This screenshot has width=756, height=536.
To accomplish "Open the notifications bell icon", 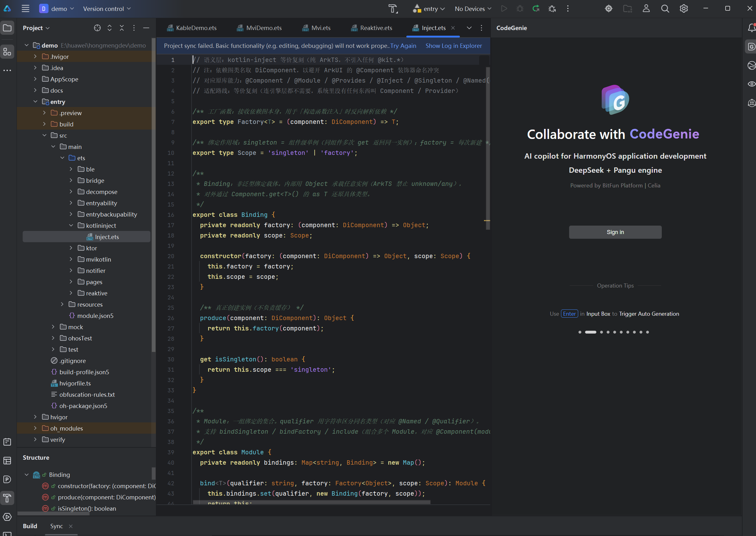I will coord(751,28).
